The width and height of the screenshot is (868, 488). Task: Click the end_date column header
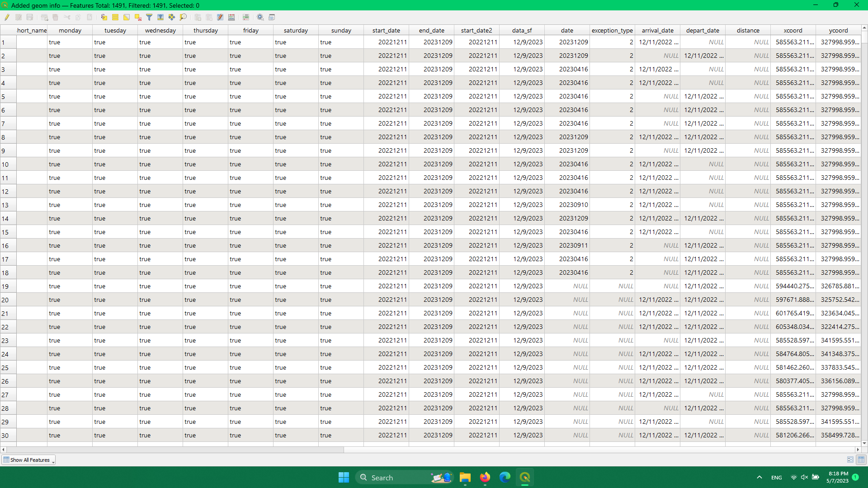pos(432,30)
